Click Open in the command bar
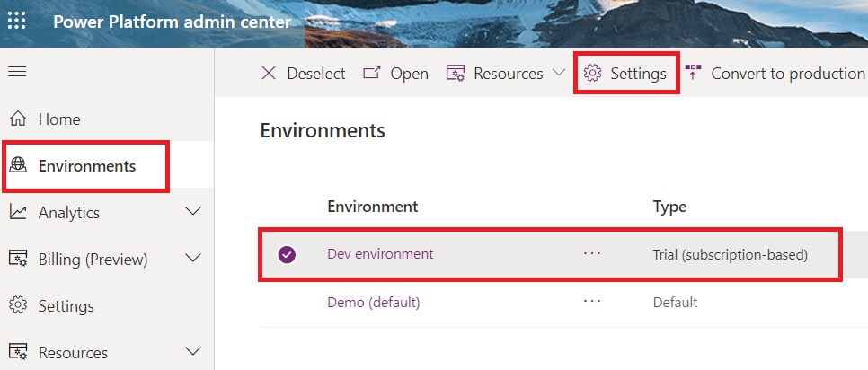868x370 pixels. point(395,74)
